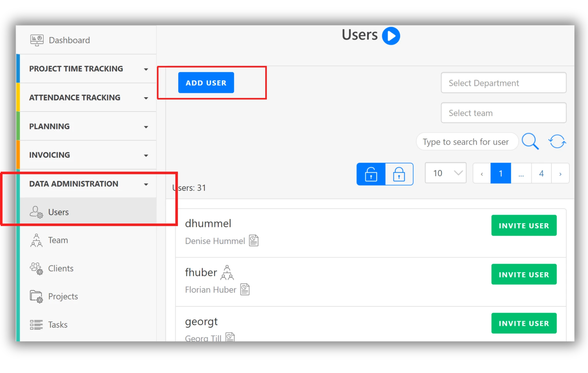This screenshot has height=373, width=588.
Task: Click the blue play icon beside Users title
Action: coord(391,36)
